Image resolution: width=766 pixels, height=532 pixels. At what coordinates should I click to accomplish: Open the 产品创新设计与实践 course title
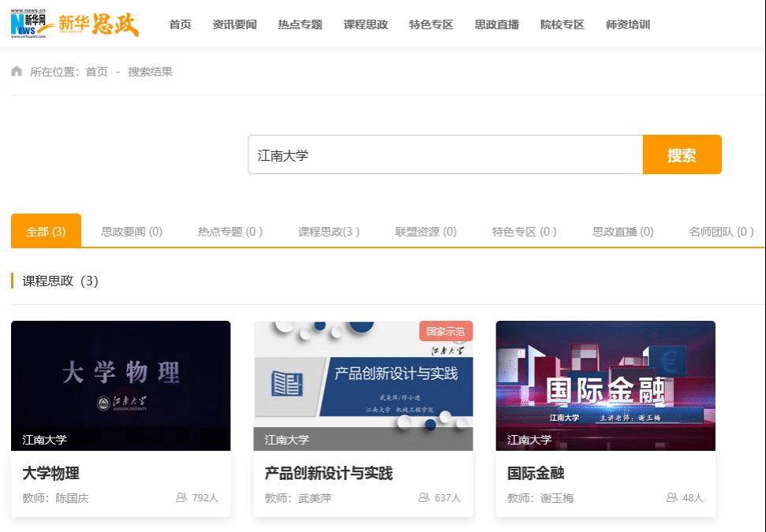coord(328,473)
